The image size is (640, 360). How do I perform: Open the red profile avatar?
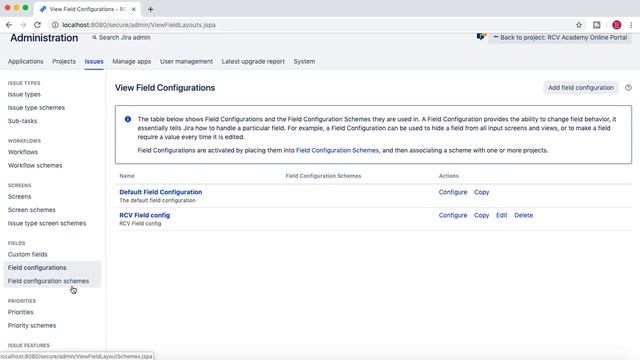[617, 25]
